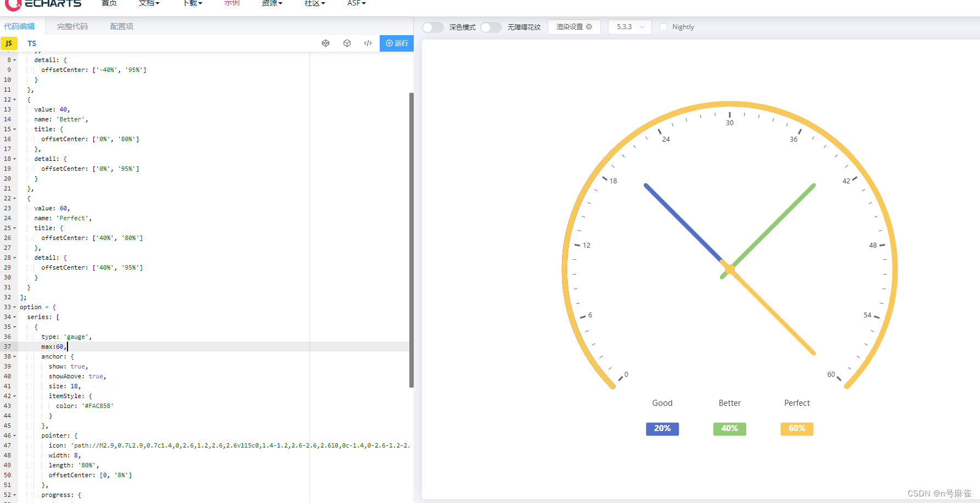Click the blue 20% detail badge
Viewport: 980px width, 503px height.
tap(662, 428)
